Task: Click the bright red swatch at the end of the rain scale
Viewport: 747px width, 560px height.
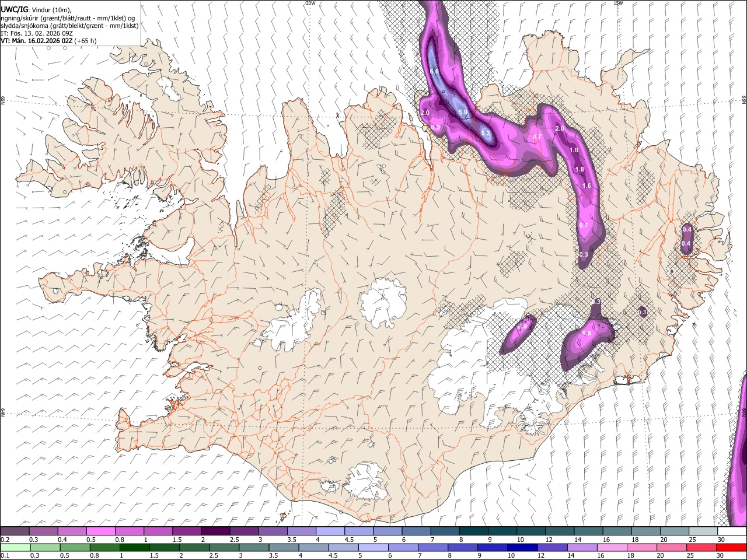Action: pos(731,547)
